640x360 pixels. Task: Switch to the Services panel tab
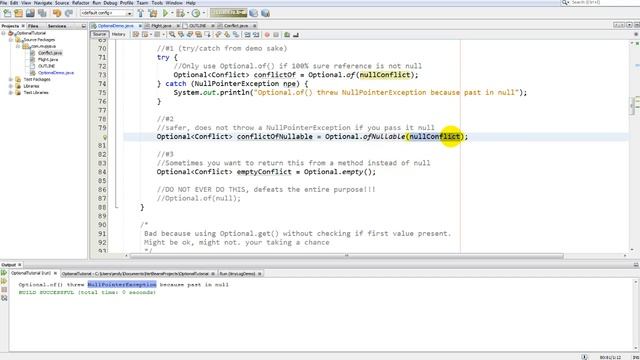[x=57, y=26]
